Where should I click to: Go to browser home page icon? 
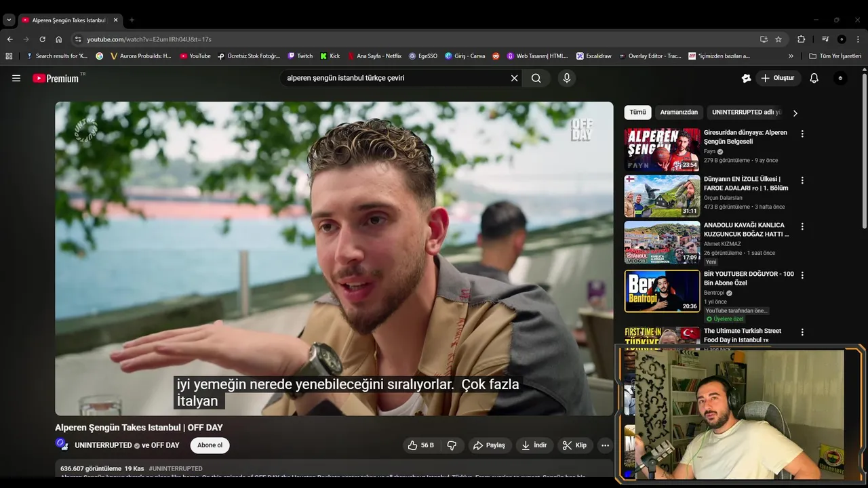58,39
